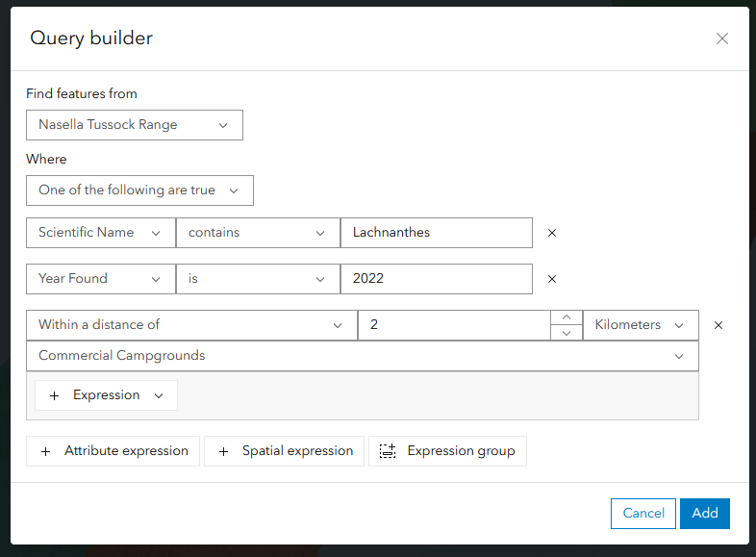Decrease the distance value by one step
The height and width of the screenshot is (557, 756).
tap(567, 333)
